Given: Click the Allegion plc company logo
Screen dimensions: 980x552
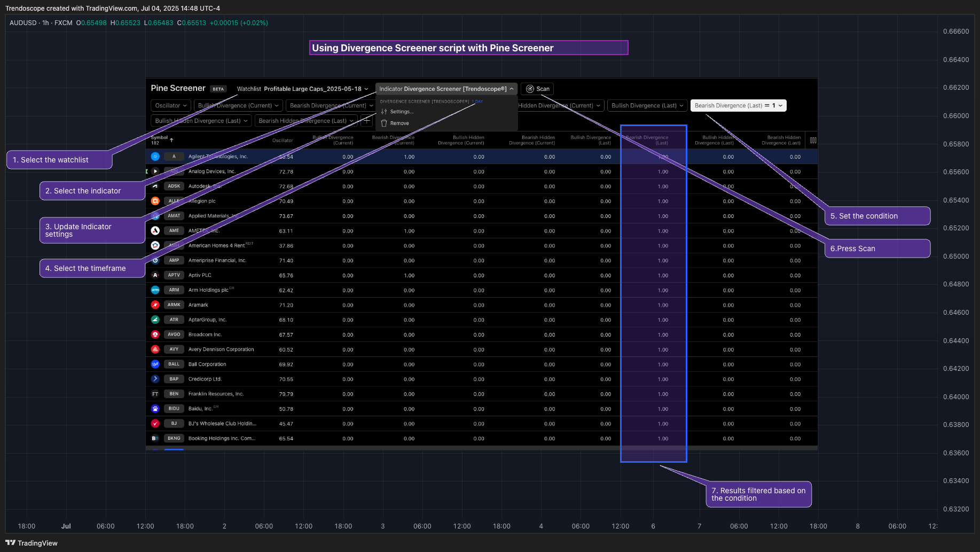Looking at the screenshot, I should point(155,201).
